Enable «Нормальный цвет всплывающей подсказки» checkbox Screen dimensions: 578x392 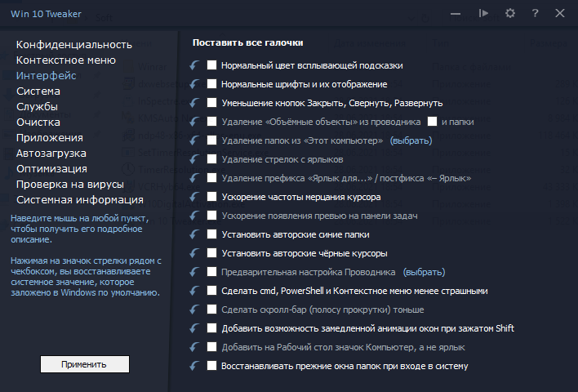click(211, 65)
